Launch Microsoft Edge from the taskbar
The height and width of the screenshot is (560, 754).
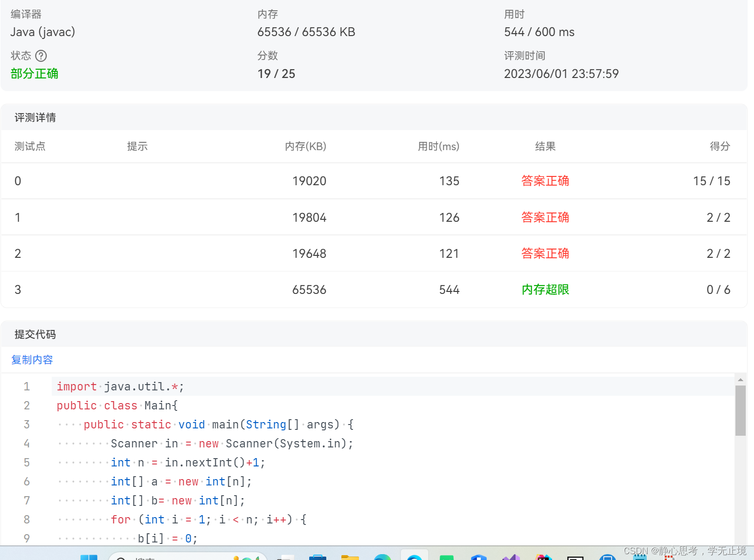pyautogui.click(x=382, y=558)
